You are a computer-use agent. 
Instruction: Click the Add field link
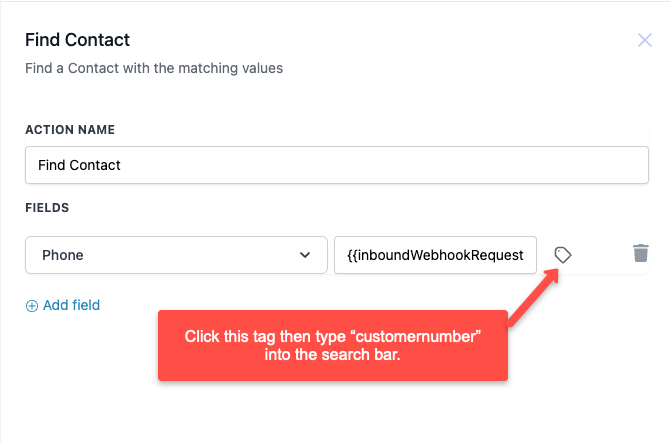(71, 305)
